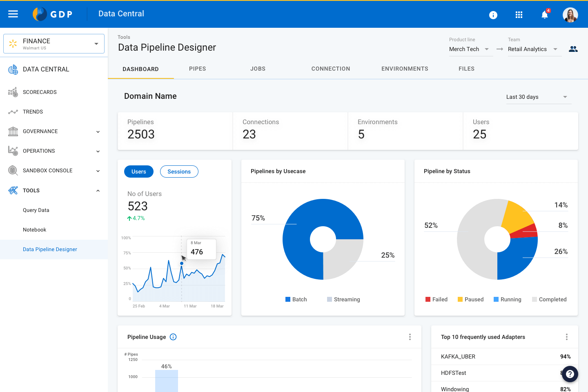Viewport: 588px width, 392px height.
Task: Click the notifications bell showing 4 alerts
Action: pos(544,15)
